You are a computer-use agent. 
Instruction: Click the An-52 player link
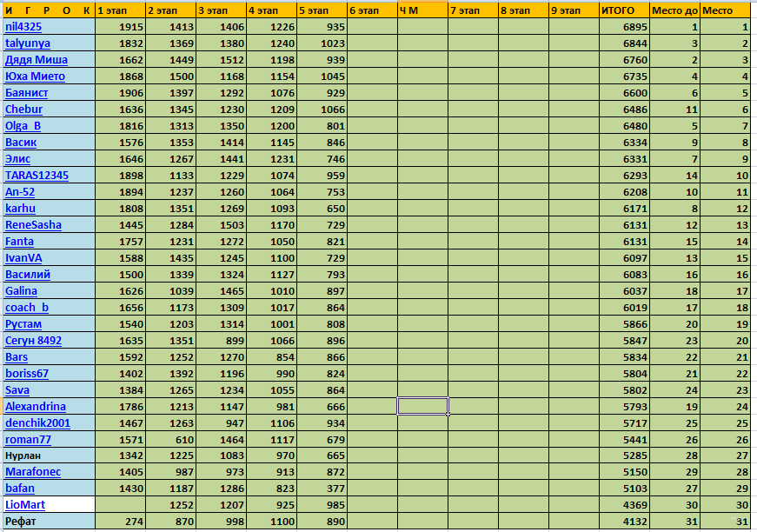click(x=20, y=191)
